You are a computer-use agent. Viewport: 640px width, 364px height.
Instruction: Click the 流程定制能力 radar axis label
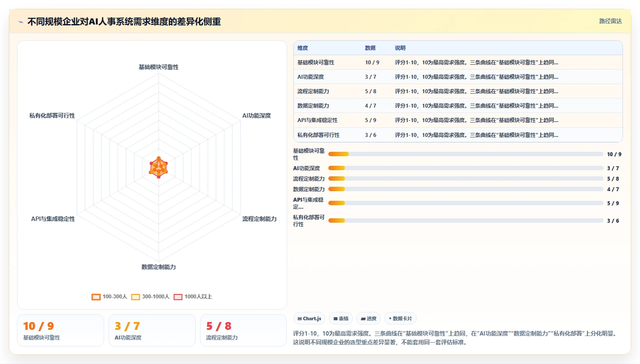pos(260,219)
